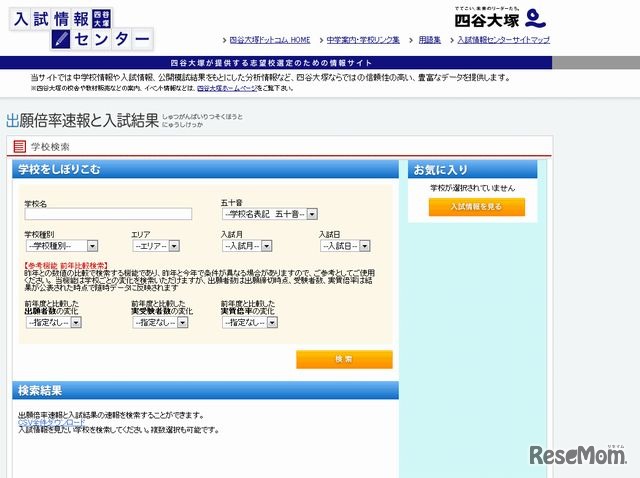
Task: Click the 入試情報センター logo
Action: (81, 29)
